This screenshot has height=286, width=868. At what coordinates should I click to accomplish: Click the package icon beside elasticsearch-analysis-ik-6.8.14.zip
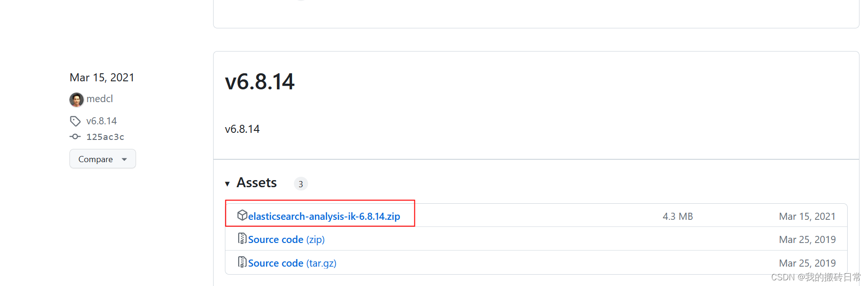pyautogui.click(x=242, y=215)
